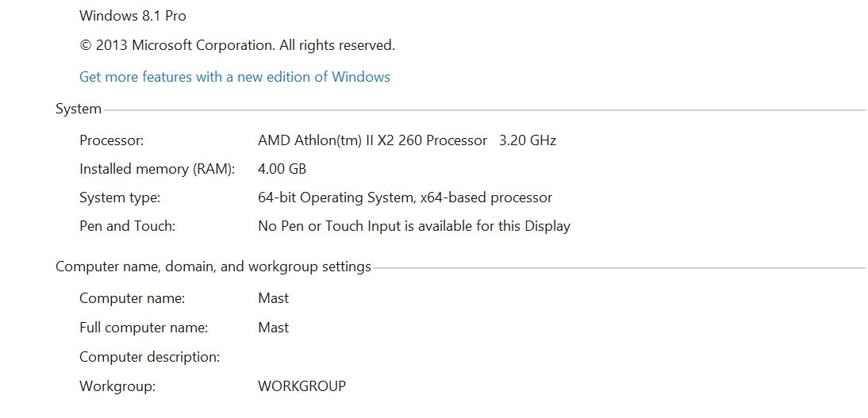The image size is (868, 418).
Task: Select the 4.00 GB memory value
Action: tap(282, 169)
